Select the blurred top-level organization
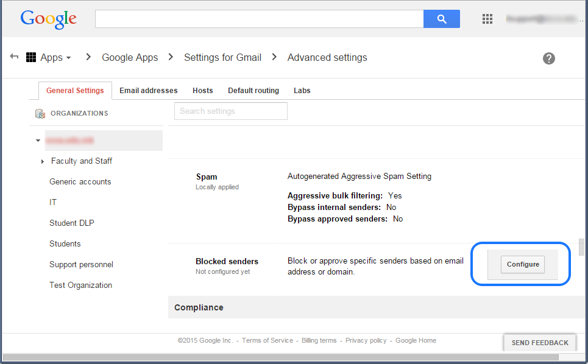The width and height of the screenshot is (588, 364). (104, 141)
